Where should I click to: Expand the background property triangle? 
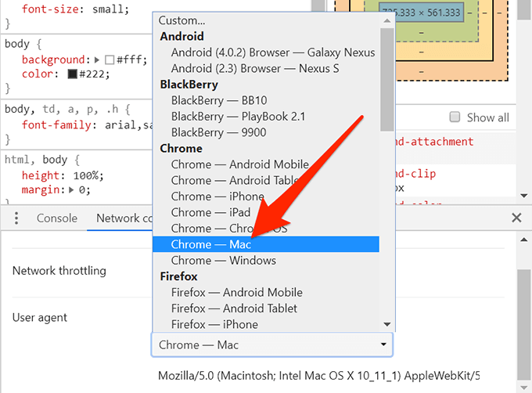tap(97, 60)
